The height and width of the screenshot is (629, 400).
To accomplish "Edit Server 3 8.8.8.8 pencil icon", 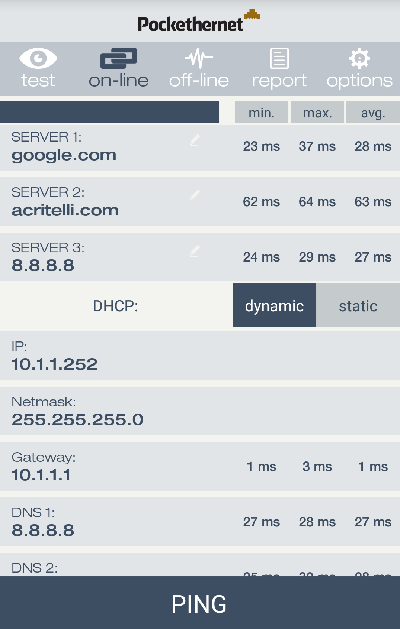I will coord(195,251).
